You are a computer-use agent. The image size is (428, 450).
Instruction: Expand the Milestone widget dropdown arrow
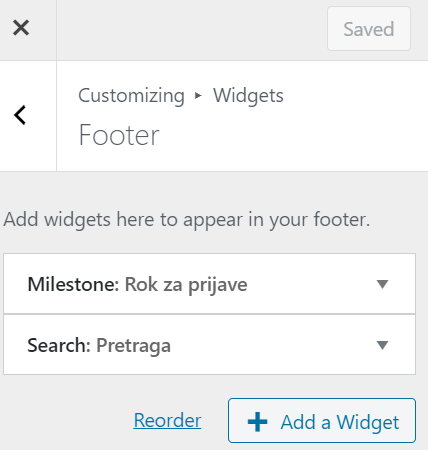coord(382,284)
